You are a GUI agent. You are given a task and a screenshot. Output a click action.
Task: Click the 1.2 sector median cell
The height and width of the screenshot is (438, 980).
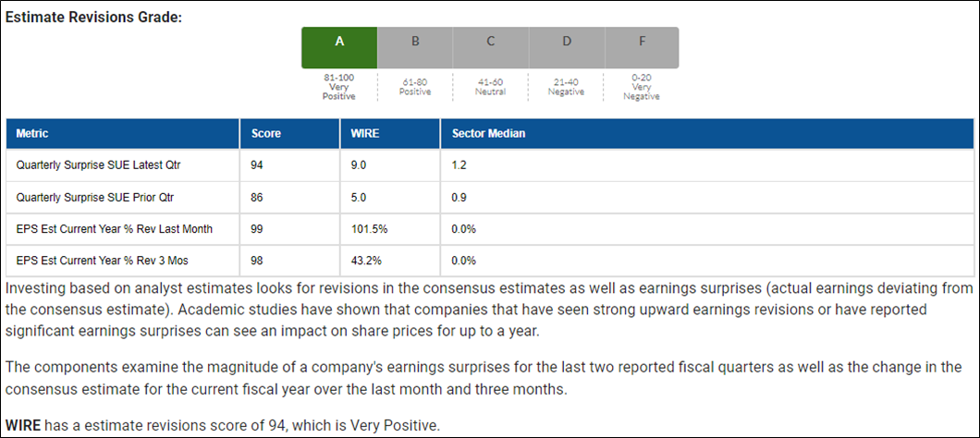[707, 165]
